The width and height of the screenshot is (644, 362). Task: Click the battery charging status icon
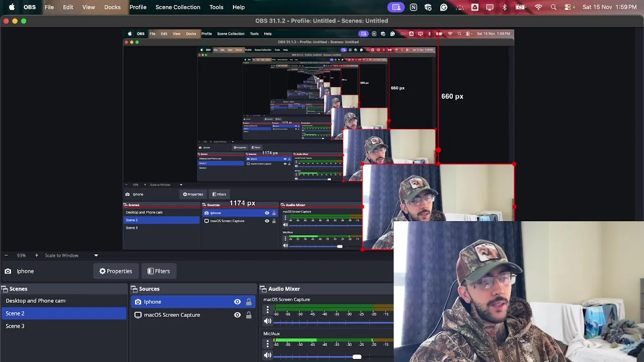click(521, 7)
